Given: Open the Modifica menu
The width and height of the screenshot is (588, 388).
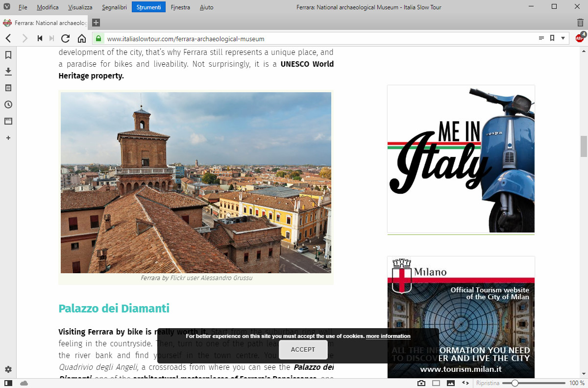Looking at the screenshot, I should (48, 7).
